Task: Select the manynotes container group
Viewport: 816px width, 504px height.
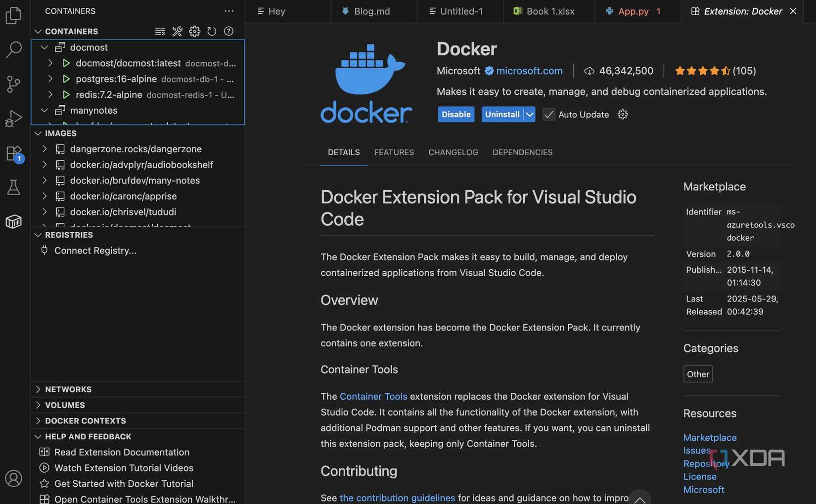Action: pos(94,110)
